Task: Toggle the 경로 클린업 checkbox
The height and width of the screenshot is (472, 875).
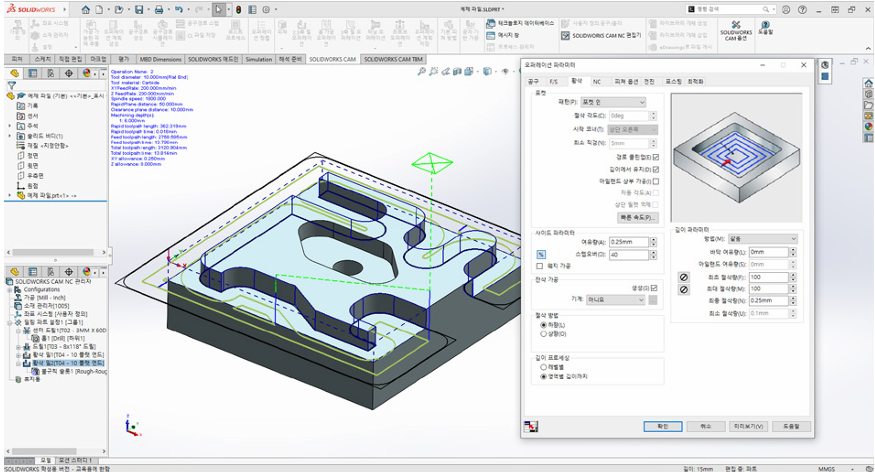Action: [656, 157]
